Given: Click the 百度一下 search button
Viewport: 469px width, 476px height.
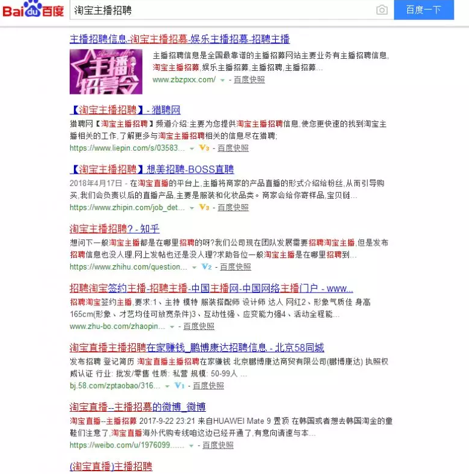Looking at the screenshot, I should [424, 10].
